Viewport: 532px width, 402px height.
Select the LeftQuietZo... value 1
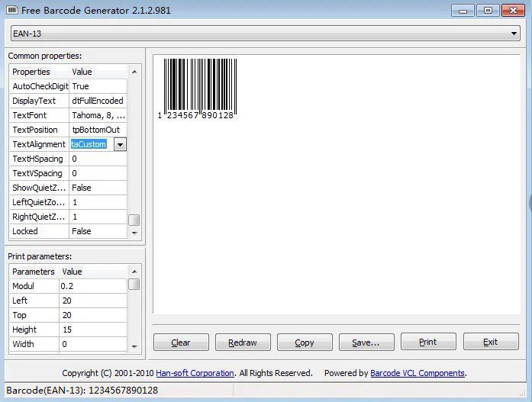[98, 202]
